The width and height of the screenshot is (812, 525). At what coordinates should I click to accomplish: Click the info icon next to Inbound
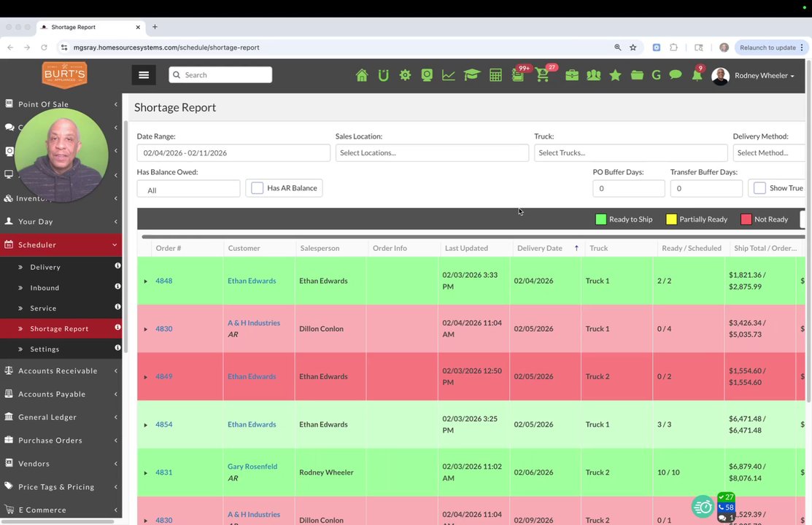(x=117, y=287)
